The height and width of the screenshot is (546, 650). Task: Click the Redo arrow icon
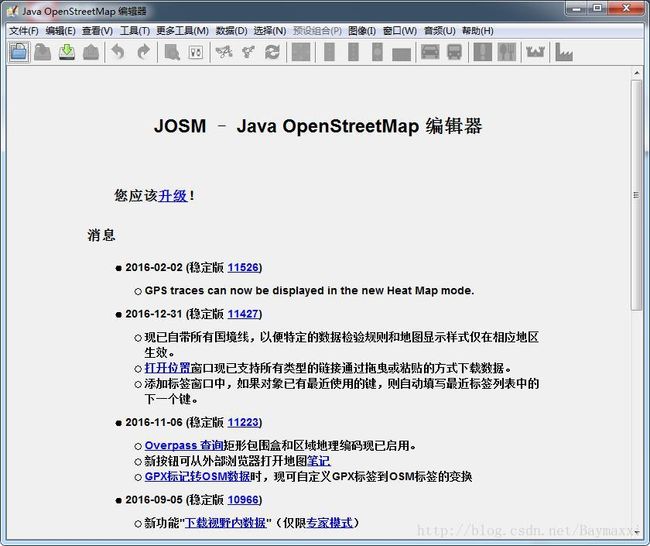(143, 52)
